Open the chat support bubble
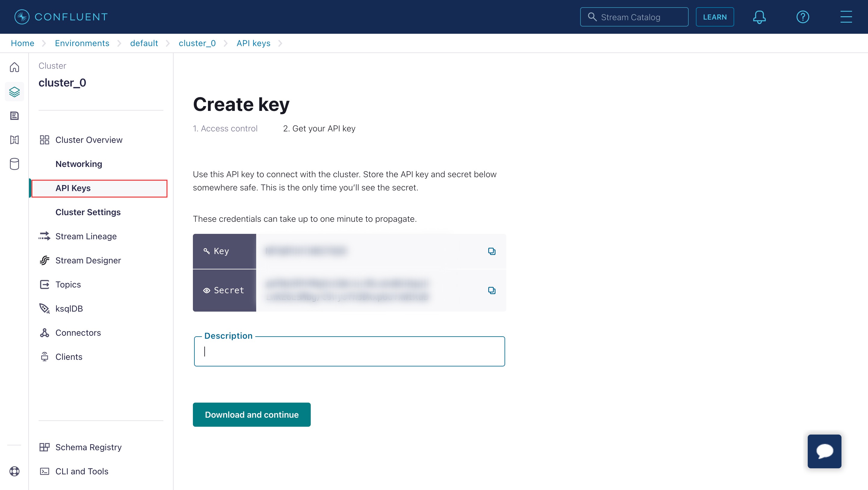Image resolution: width=868 pixels, height=490 pixels. point(824,451)
